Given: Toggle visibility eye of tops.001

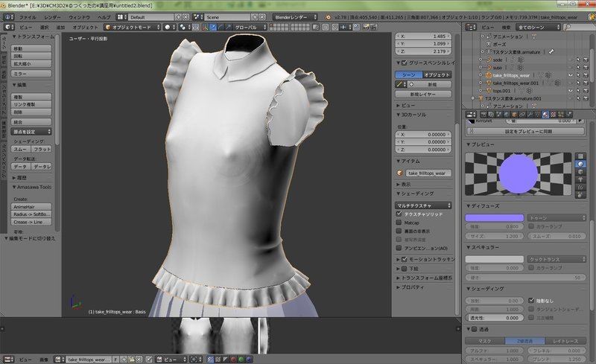Looking at the screenshot, I should pos(570,91).
